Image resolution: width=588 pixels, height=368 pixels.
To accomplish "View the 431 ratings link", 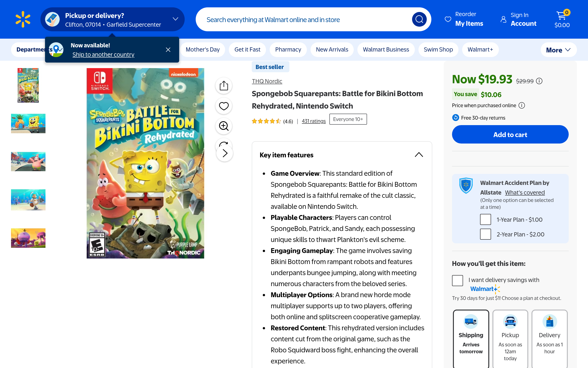I will point(314,121).
